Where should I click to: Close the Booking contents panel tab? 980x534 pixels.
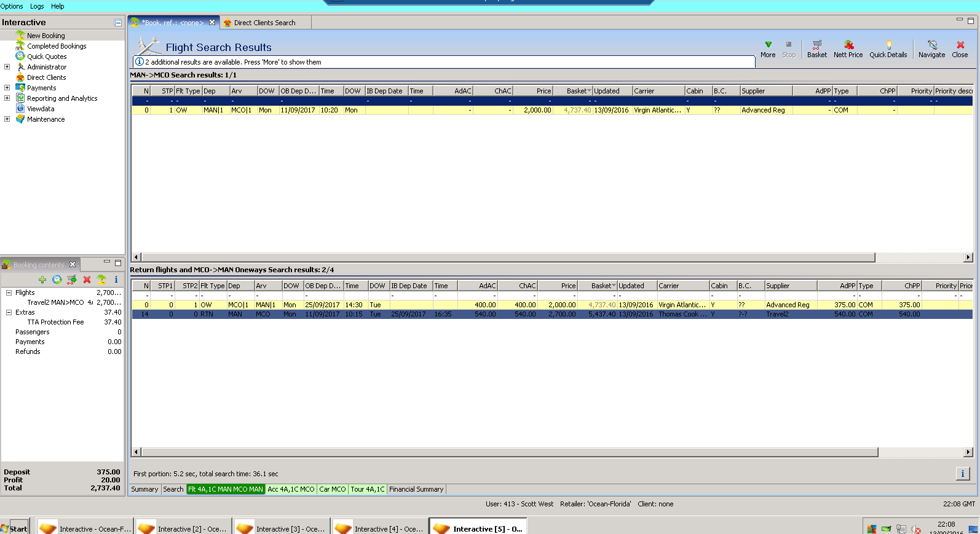[73, 264]
